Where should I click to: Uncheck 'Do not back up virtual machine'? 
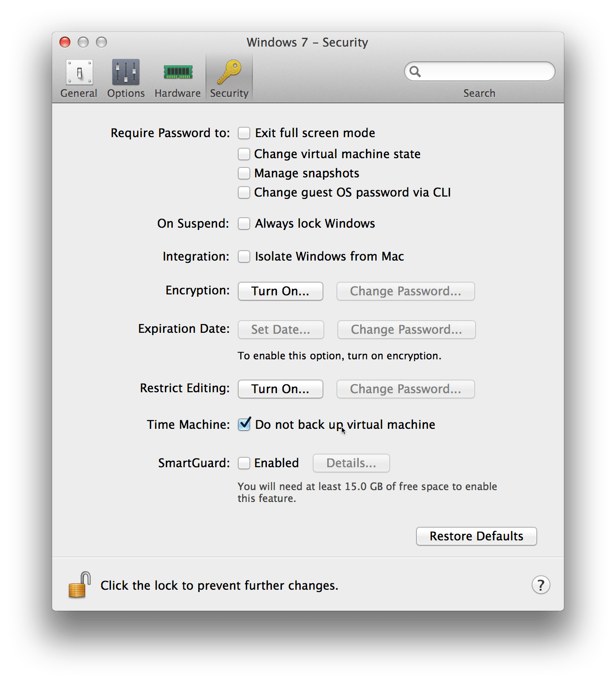pyautogui.click(x=244, y=424)
